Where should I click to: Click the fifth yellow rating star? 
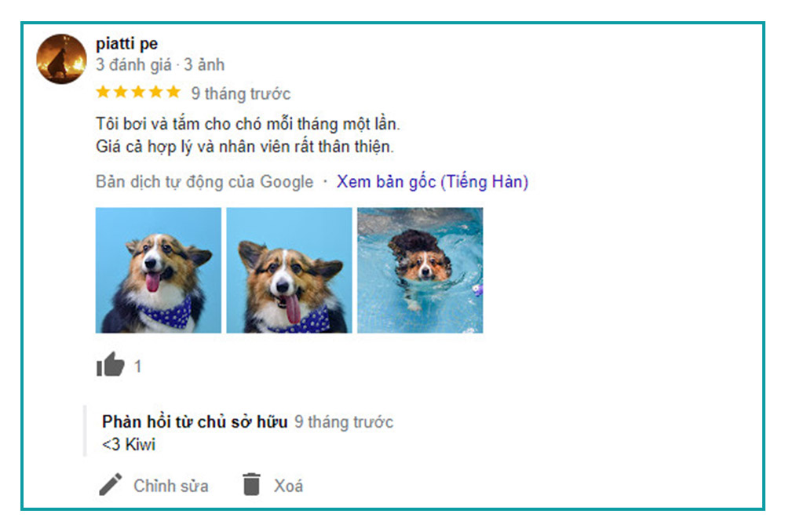pyautogui.click(x=173, y=93)
